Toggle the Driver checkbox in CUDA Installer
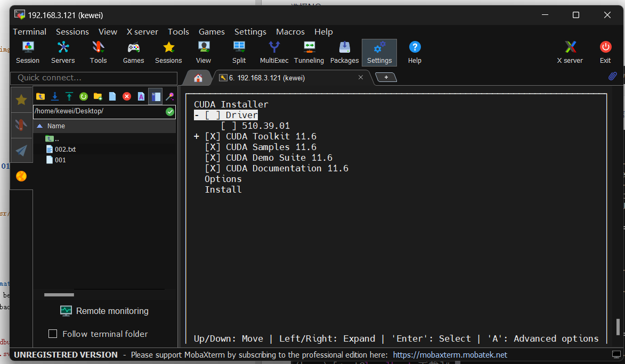This screenshot has height=364, width=625. [x=213, y=115]
